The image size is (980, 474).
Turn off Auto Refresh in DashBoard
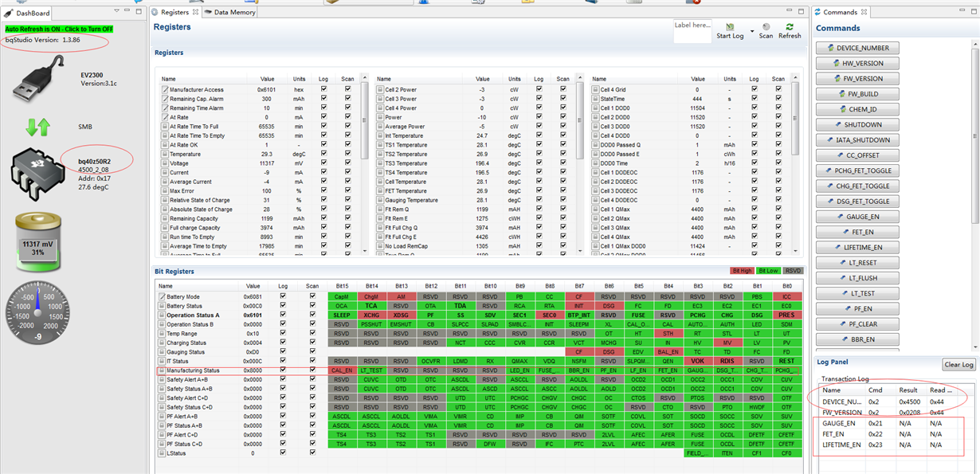[x=59, y=29]
